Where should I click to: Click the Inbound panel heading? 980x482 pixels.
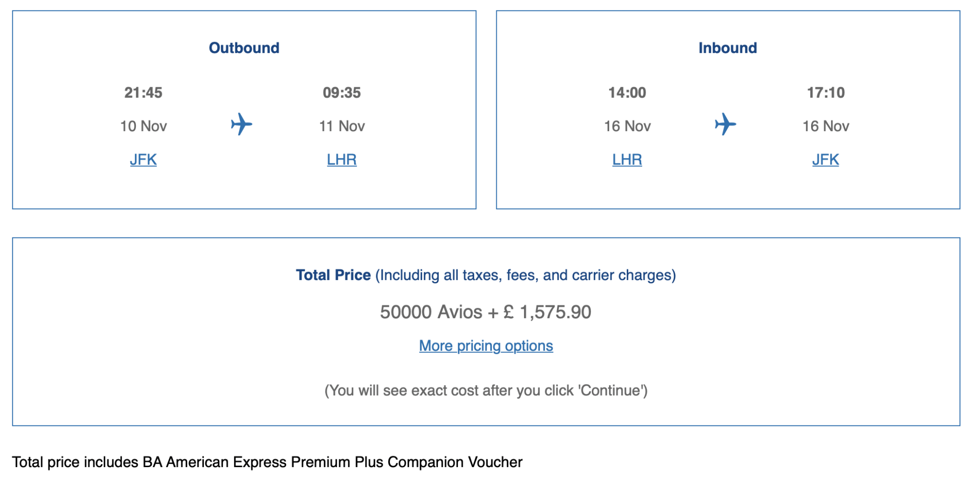[727, 47]
